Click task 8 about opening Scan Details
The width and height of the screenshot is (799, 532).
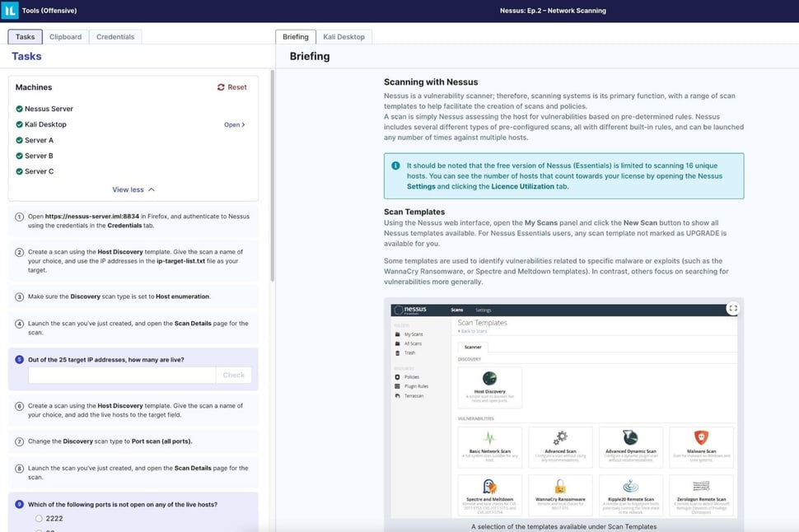(x=133, y=473)
